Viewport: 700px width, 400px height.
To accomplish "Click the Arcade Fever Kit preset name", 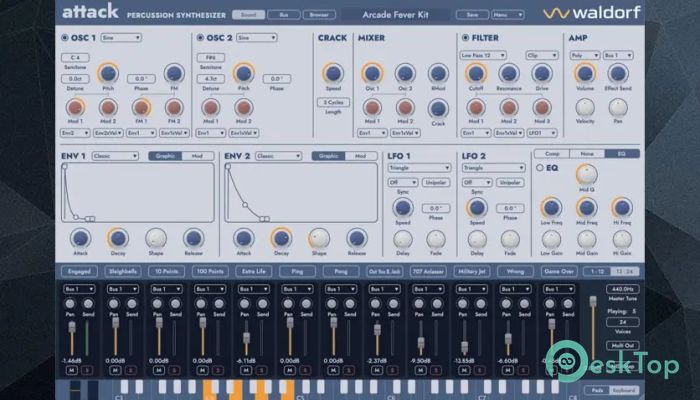I will click(x=395, y=15).
